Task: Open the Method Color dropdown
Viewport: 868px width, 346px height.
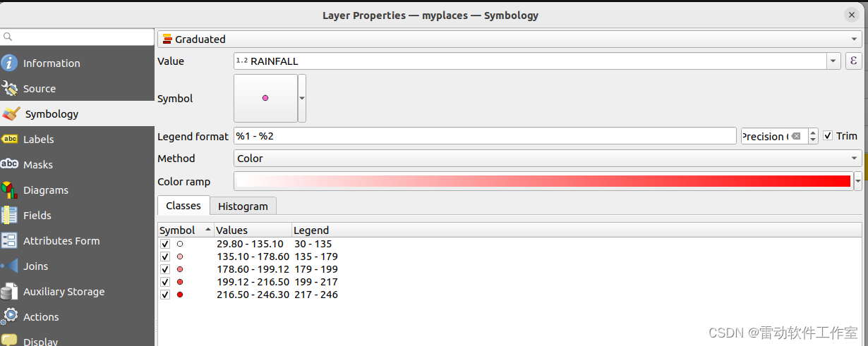Action: 548,159
